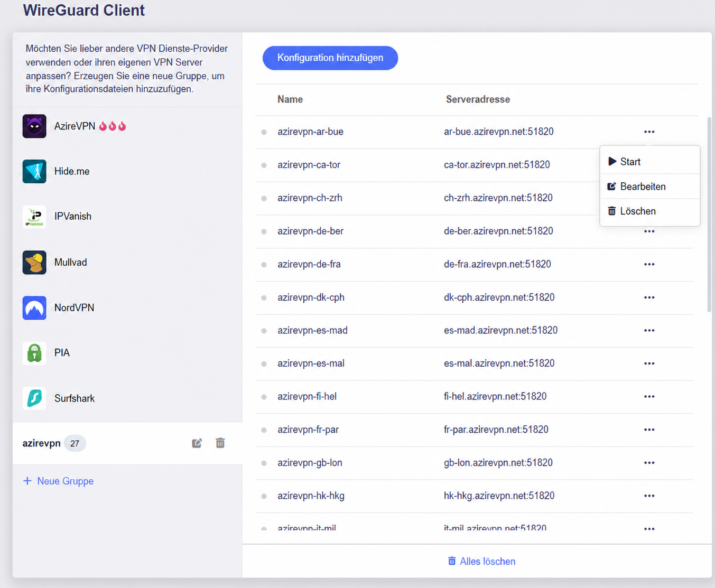715x588 pixels.
Task: Open the three-dot menu for azirevpn-dk-cph
Action: click(649, 297)
